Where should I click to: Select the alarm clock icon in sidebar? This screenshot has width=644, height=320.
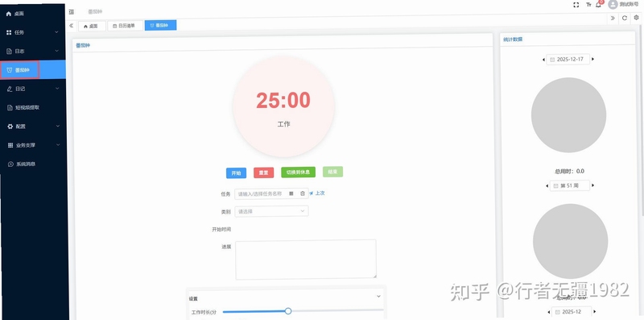10,70
